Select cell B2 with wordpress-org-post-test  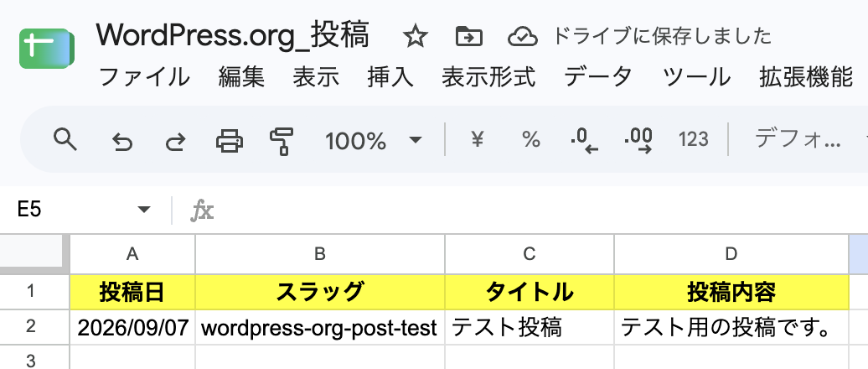click(x=320, y=327)
